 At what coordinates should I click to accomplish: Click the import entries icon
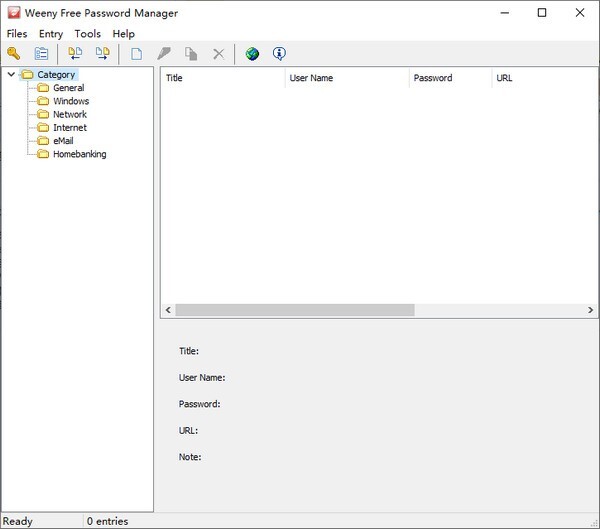pos(75,54)
